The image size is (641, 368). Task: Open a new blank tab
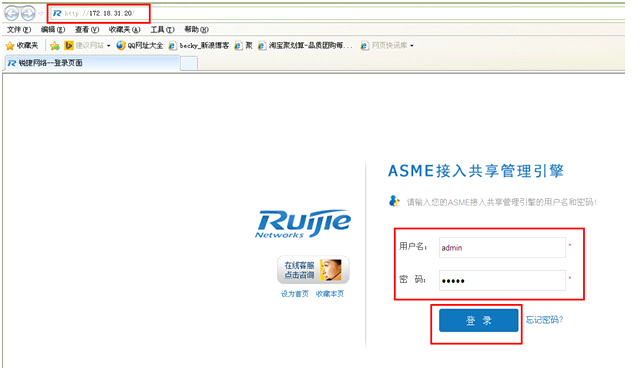click(189, 63)
